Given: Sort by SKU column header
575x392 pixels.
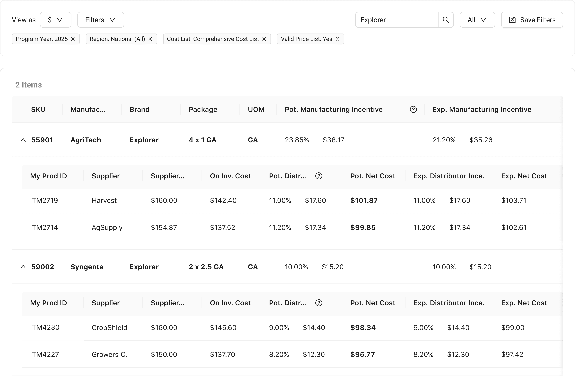Looking at the screenshot, I should (38, 110).
